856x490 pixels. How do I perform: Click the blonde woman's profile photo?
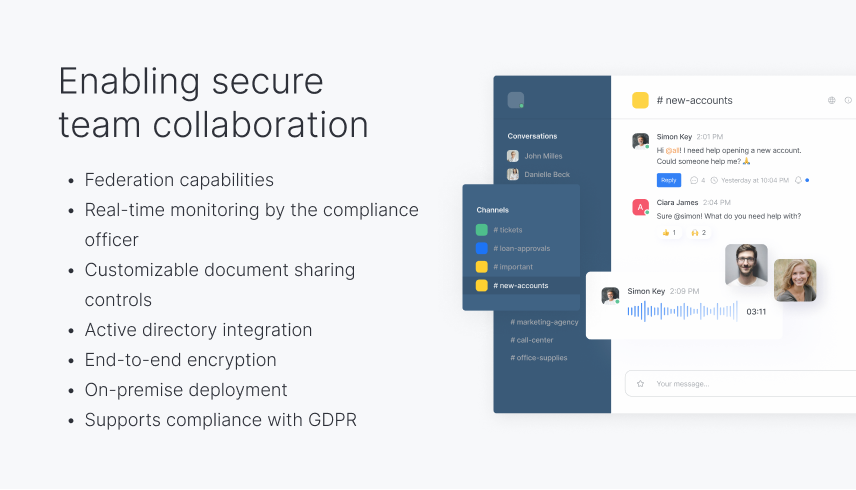tap(795, 280)
